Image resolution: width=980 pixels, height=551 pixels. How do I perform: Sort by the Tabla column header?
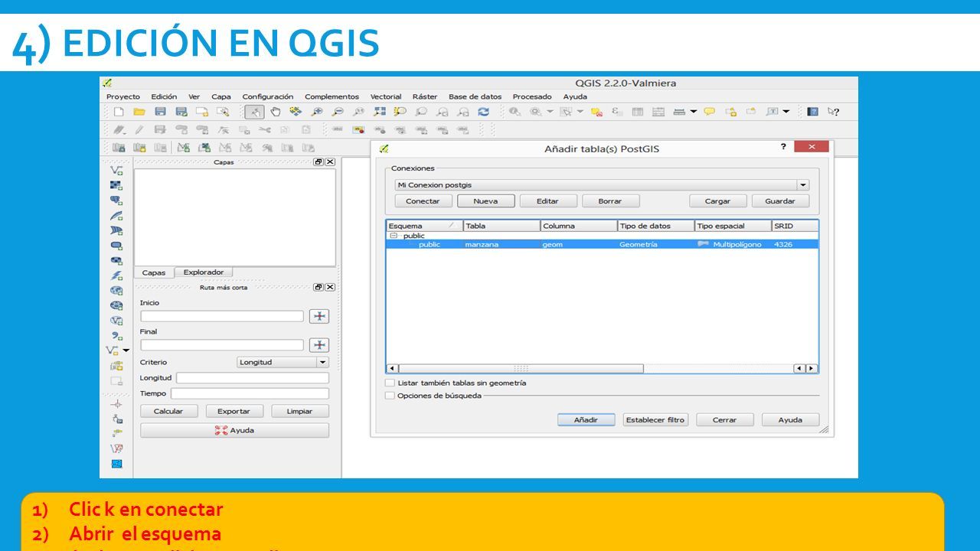coord(501,226)
